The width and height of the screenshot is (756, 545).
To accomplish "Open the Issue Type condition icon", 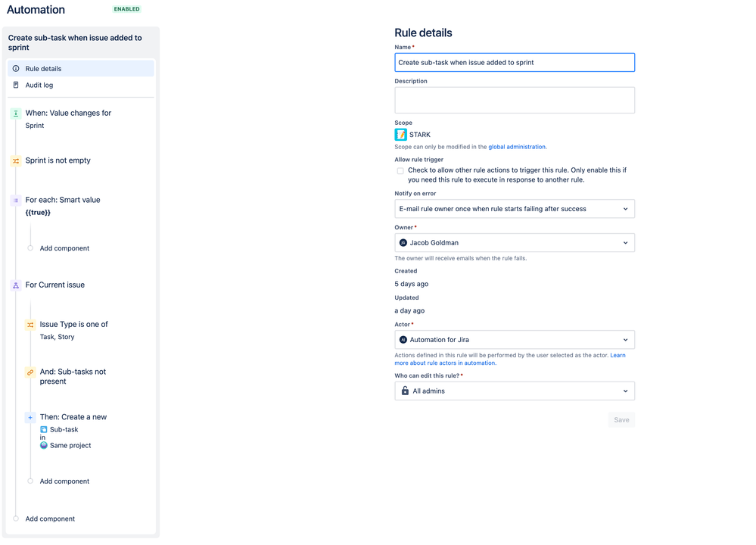I will point(30,325).
